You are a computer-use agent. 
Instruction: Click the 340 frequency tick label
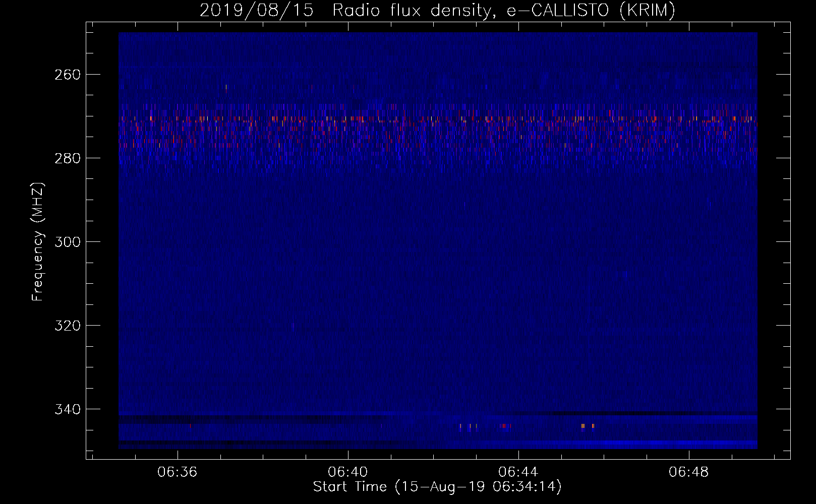(68, 409)
